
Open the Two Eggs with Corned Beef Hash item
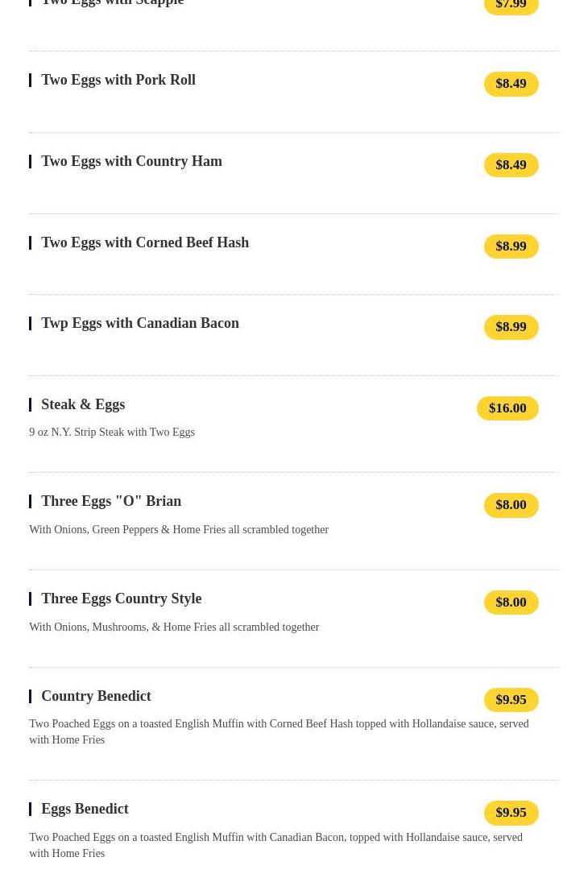(145, 243)
